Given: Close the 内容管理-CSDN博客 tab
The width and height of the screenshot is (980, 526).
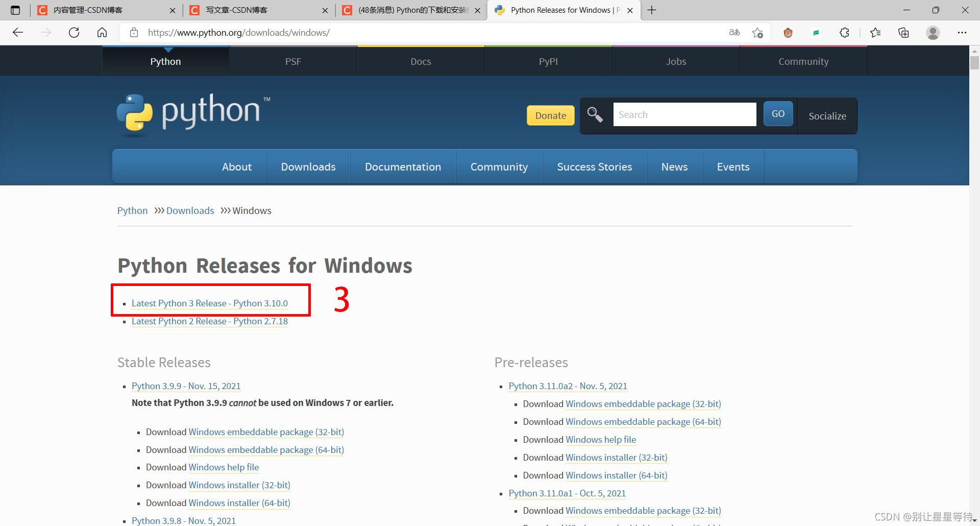Looking at the screenshot, I should (x=173, y=10).
